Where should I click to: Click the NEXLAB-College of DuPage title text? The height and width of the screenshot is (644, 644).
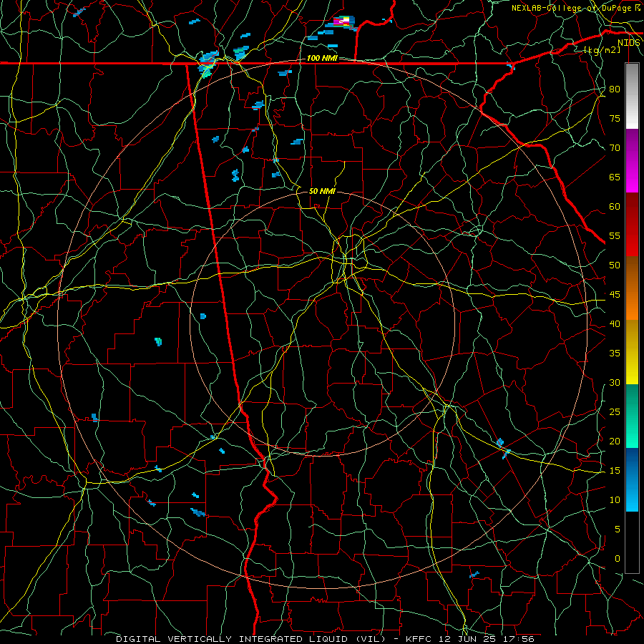click(x=572, y=8)
